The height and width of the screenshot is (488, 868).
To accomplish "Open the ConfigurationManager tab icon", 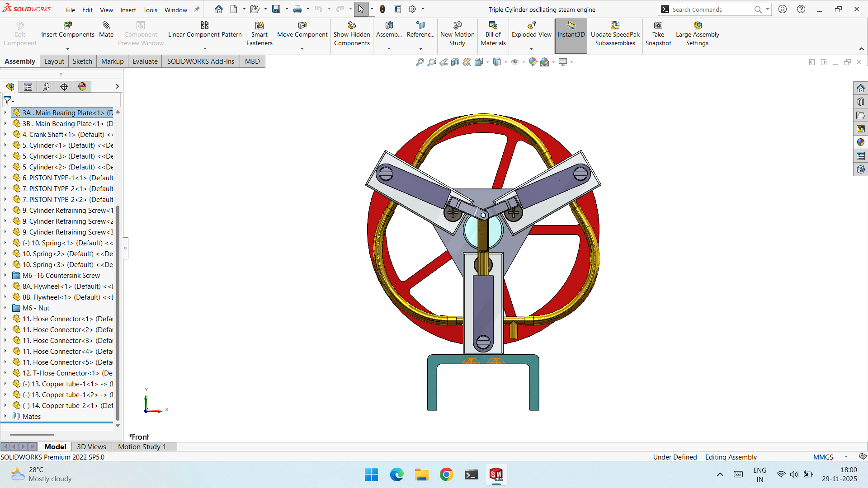I will (46, 87).
